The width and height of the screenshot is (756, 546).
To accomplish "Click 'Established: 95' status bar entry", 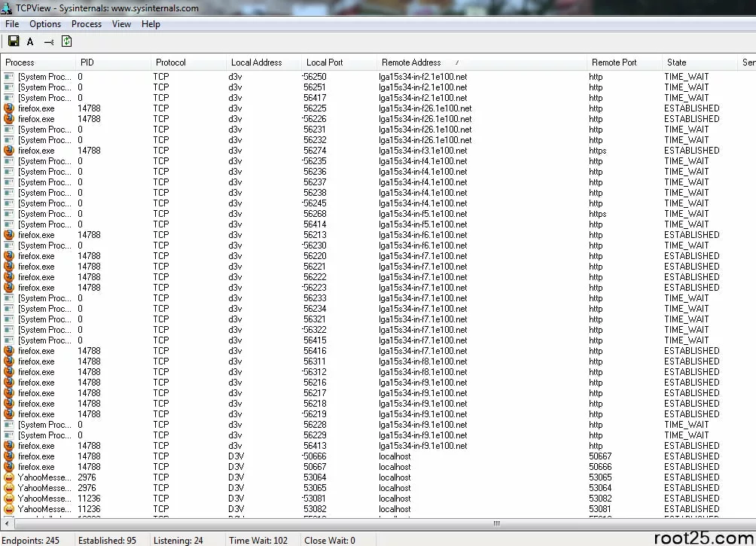I will pyautogui.click(x=107, y=540).
